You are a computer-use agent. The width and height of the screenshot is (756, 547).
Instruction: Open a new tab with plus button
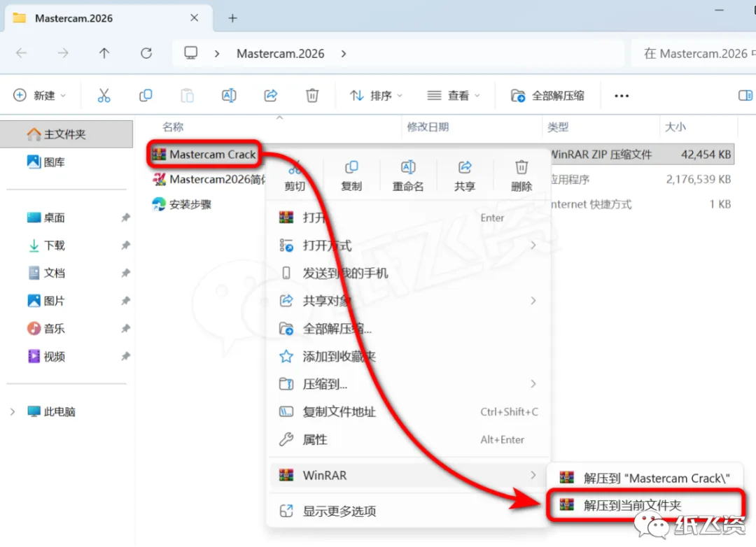pos(232,18)
